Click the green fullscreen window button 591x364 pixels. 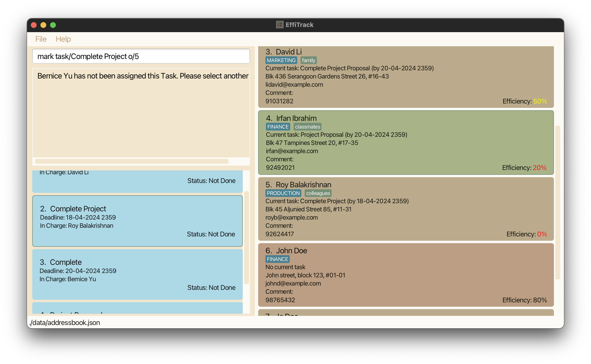pyautogui.click(x=53, y=25)
